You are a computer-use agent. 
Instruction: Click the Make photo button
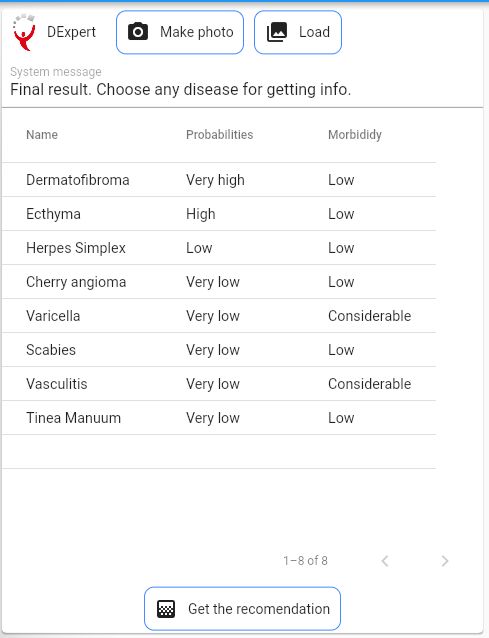click(180, 32)
